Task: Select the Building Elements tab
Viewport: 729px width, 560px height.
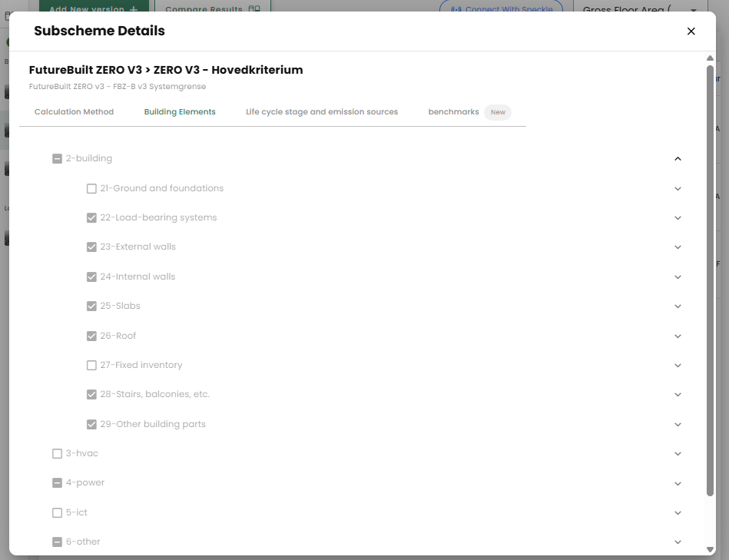Action: (x=180, y=112)
